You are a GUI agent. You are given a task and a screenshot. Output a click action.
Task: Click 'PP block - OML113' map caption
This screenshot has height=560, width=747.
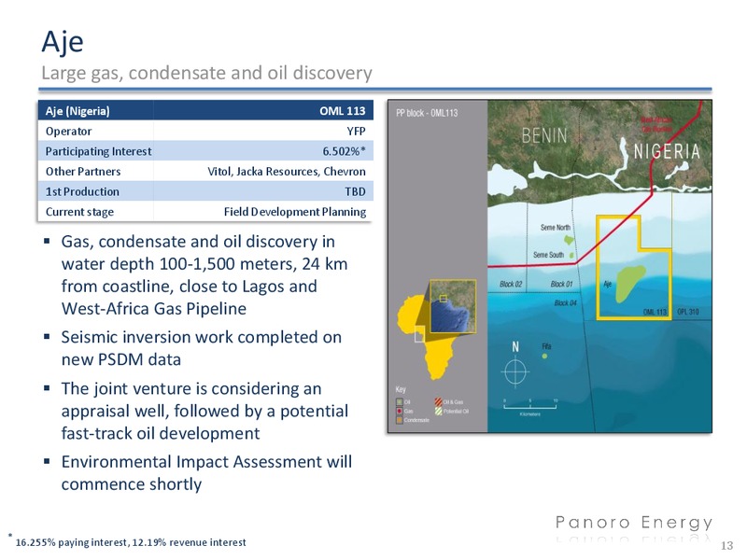pos(427,113)
